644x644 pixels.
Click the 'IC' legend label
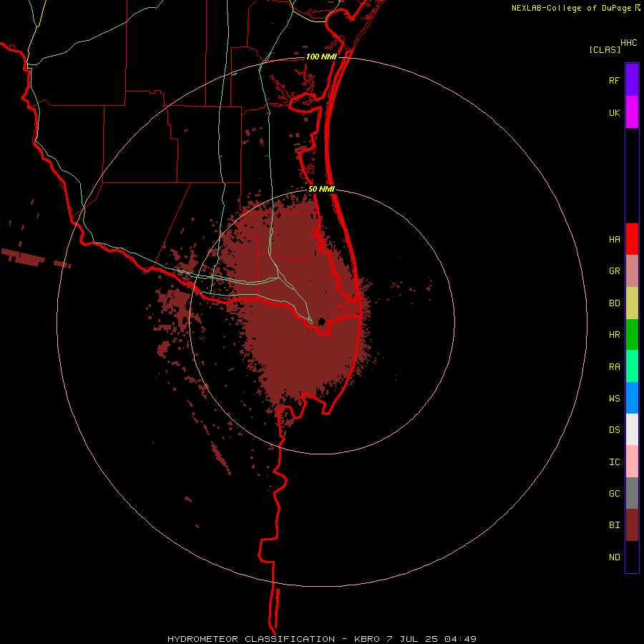click(x=614, y=462)
